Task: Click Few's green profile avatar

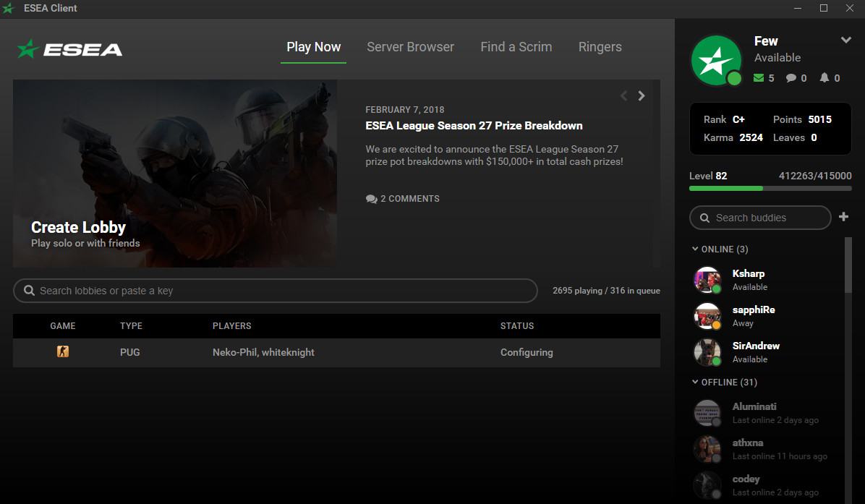Action: (x=716, y=60)
